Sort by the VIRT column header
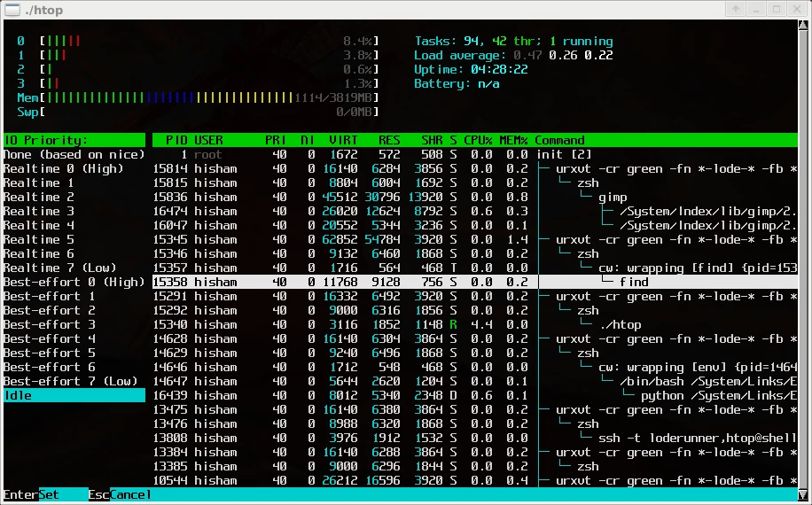Screen dimensions: 812x505 (x=343, y=140)
